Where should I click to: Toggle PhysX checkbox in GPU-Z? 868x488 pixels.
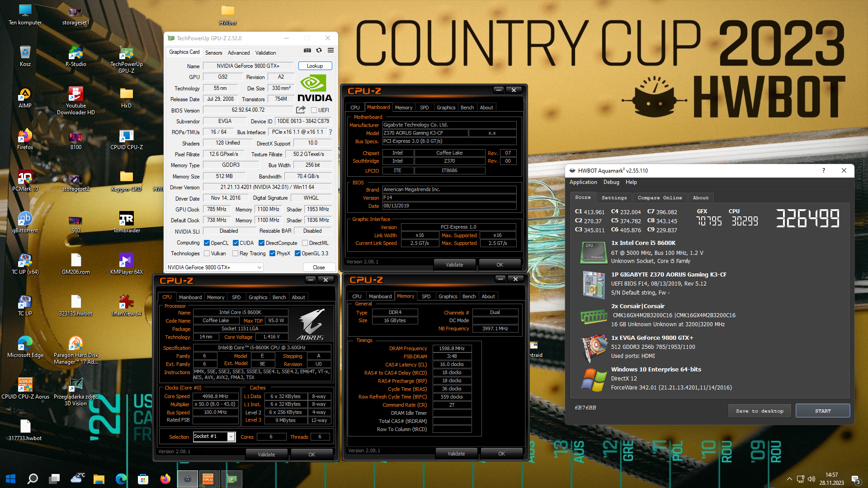[272, 253]
